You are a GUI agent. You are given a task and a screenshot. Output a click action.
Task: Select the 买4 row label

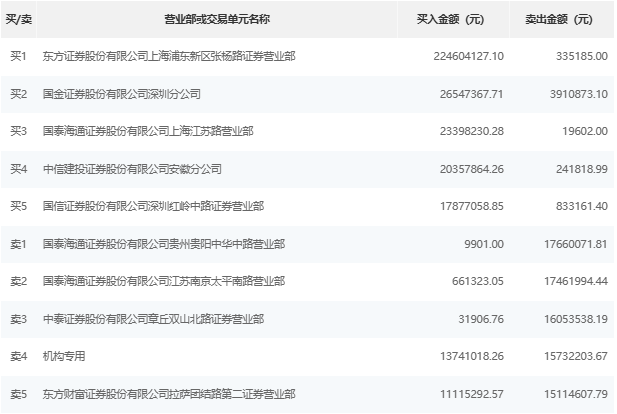click(x=18, y=169)
